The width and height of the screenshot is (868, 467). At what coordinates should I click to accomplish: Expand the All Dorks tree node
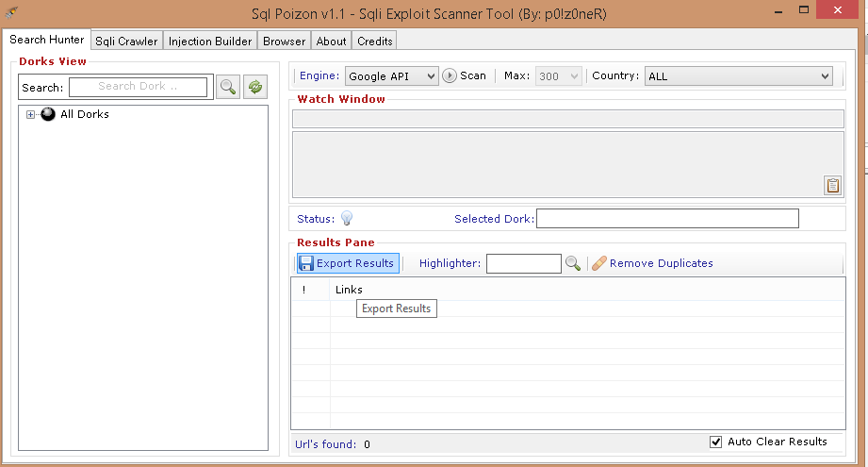point(30,115)
